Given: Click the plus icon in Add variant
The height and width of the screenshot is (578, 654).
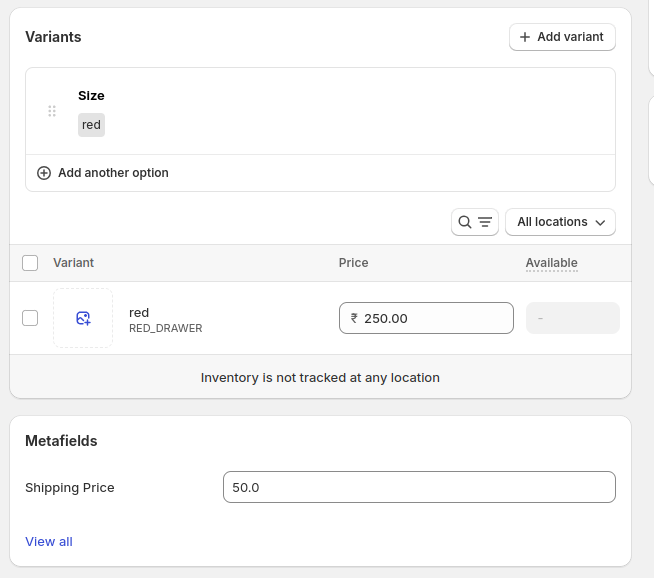Looking at the screenshot, I should pos(525,37).
